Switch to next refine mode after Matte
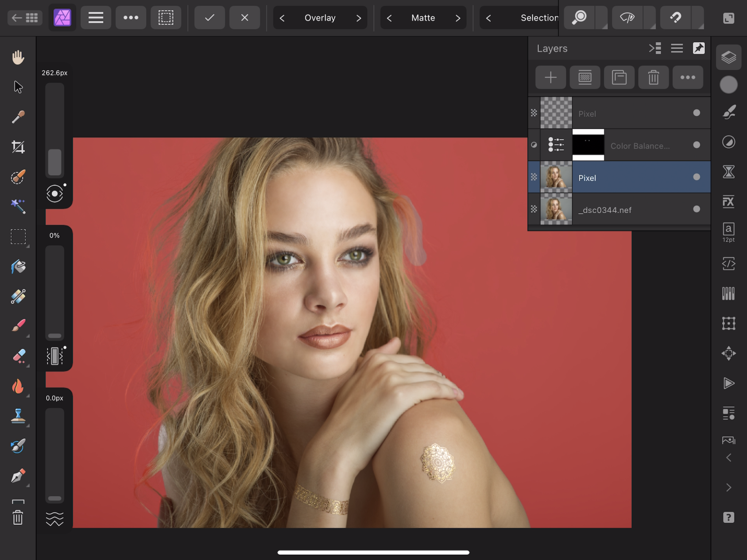This screenshot has height=560, width=747. pyautogui.click(x=458, y=18)
